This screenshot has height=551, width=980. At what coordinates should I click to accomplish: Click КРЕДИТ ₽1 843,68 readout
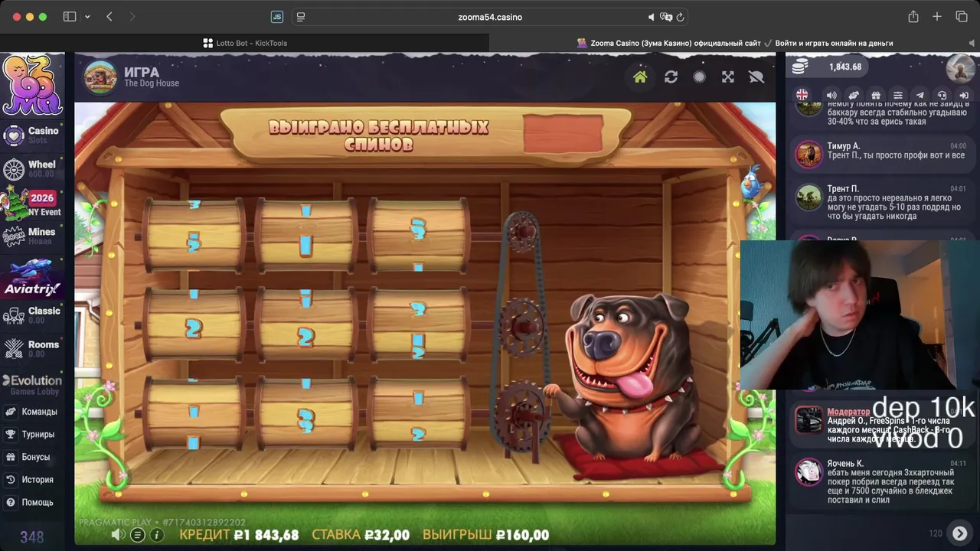(x=239, y=535)
